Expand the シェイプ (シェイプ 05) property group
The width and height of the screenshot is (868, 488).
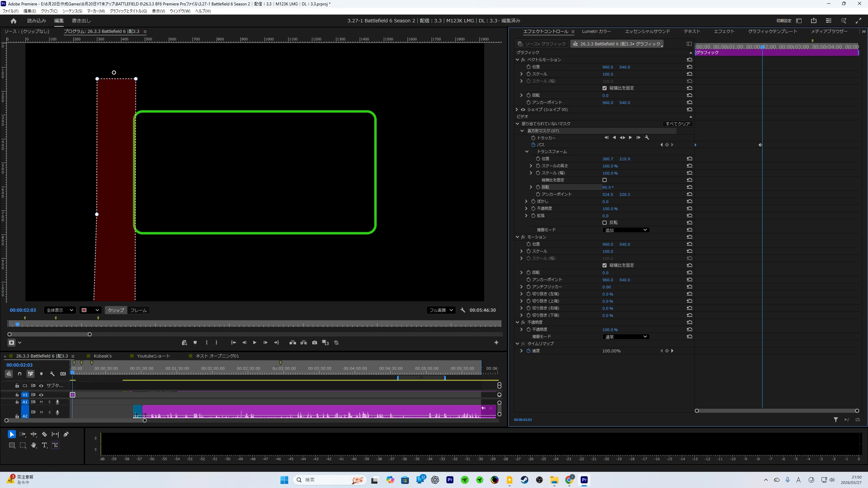pyautogui.click(x=517, y=109)
